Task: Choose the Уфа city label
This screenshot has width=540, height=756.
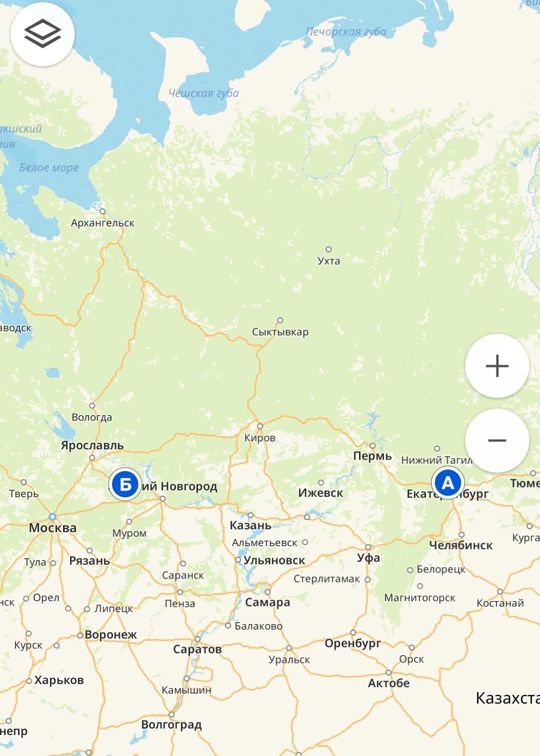Action: [x=368, y=558]
